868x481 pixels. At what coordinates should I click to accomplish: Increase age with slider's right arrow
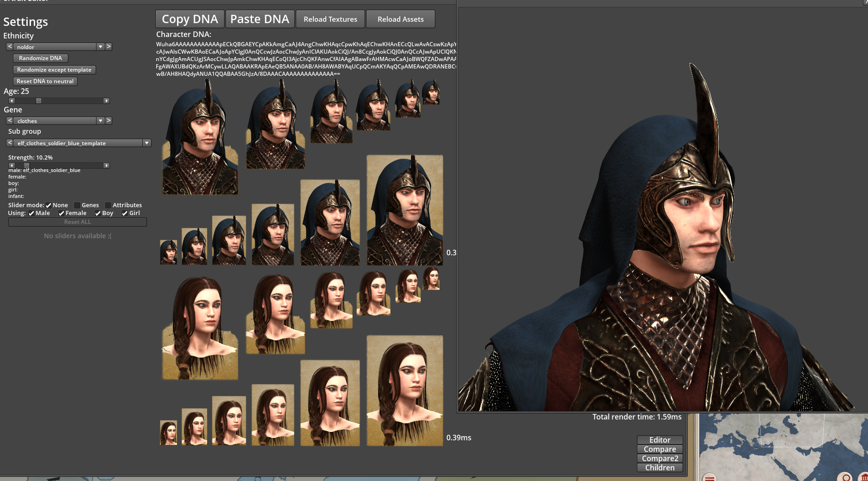(x=106, y=101)
